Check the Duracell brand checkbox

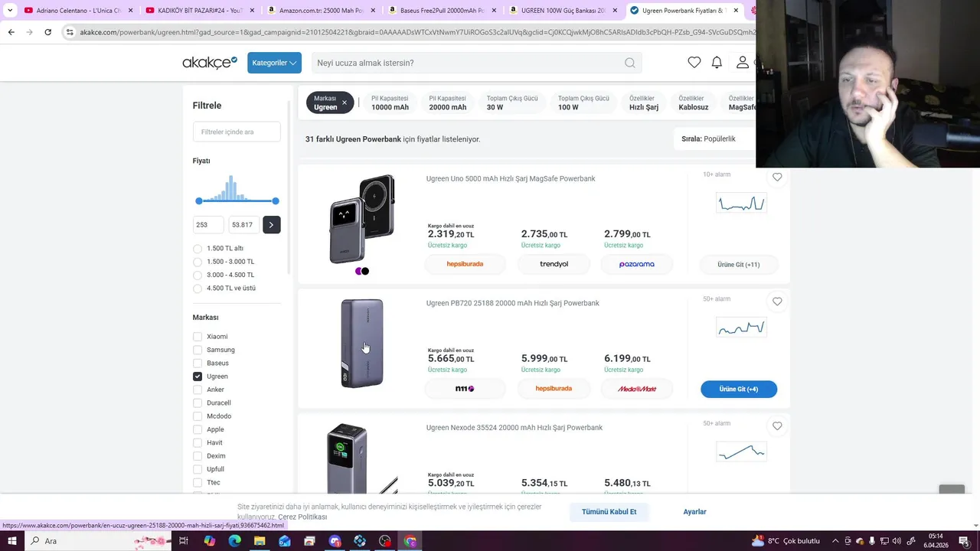pyautogui.click(x=198, y=403)
